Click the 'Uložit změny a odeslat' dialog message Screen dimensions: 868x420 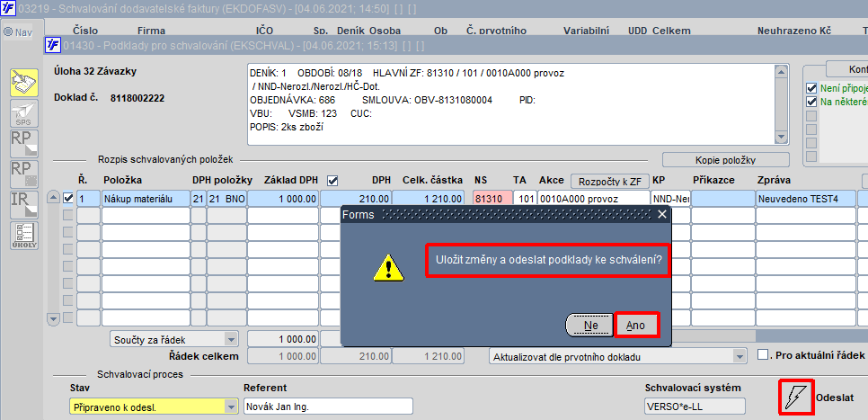tap(549, 260)
